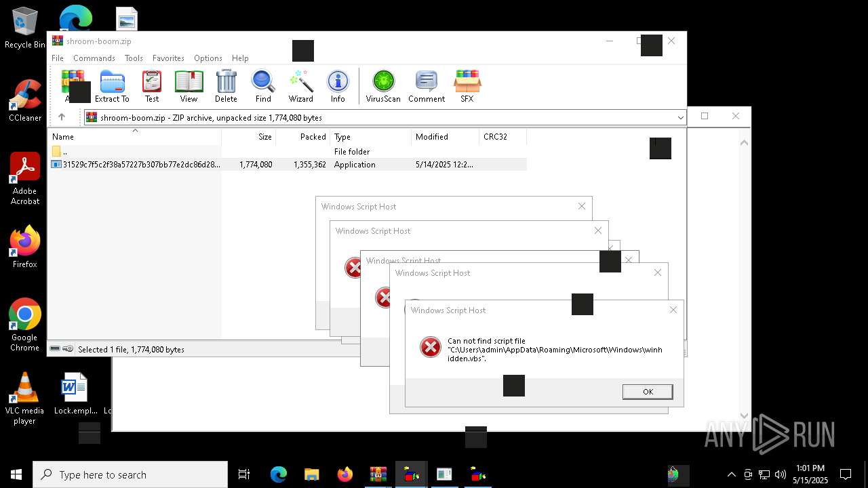Image resolution: width=868 pixels, height=488 pixels.
Task: Close the rearmost Windows Script Host dialog
Action: (581, 206)
